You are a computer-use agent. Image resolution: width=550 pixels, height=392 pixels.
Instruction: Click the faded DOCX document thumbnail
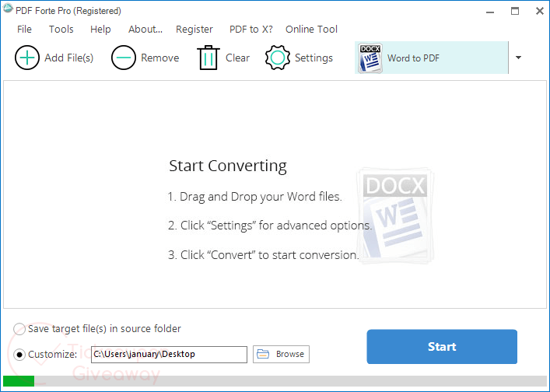coord(396,215)
